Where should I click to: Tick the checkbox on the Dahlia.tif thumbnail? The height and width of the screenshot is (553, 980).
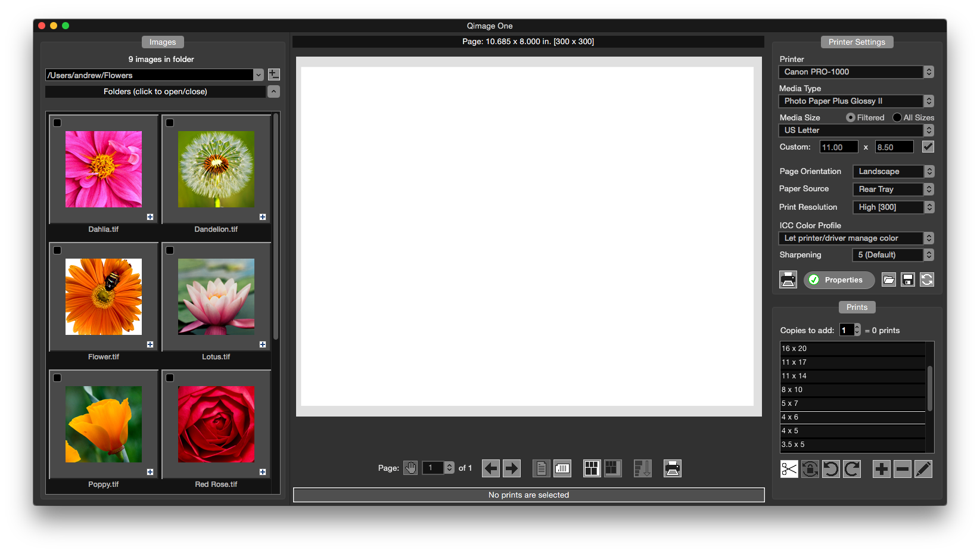pos(57,123)
